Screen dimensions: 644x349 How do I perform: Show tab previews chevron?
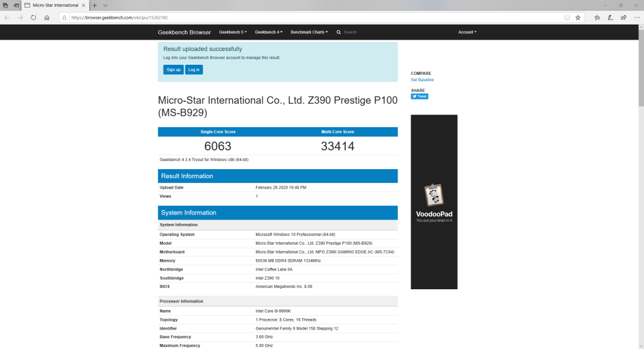pyautogui.click(x=105, y=5)
